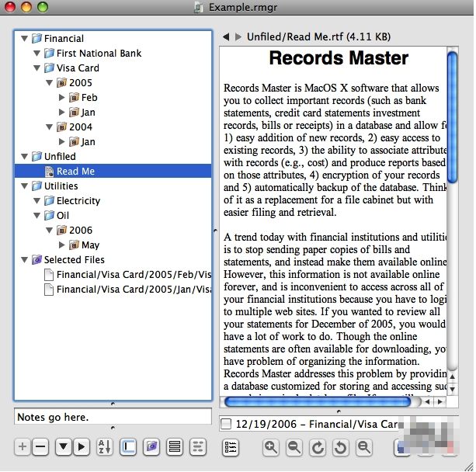Select the Read Me record row
Image resolution: width=476 pixels, height=472 pixels.
click(x=113, y=172)
